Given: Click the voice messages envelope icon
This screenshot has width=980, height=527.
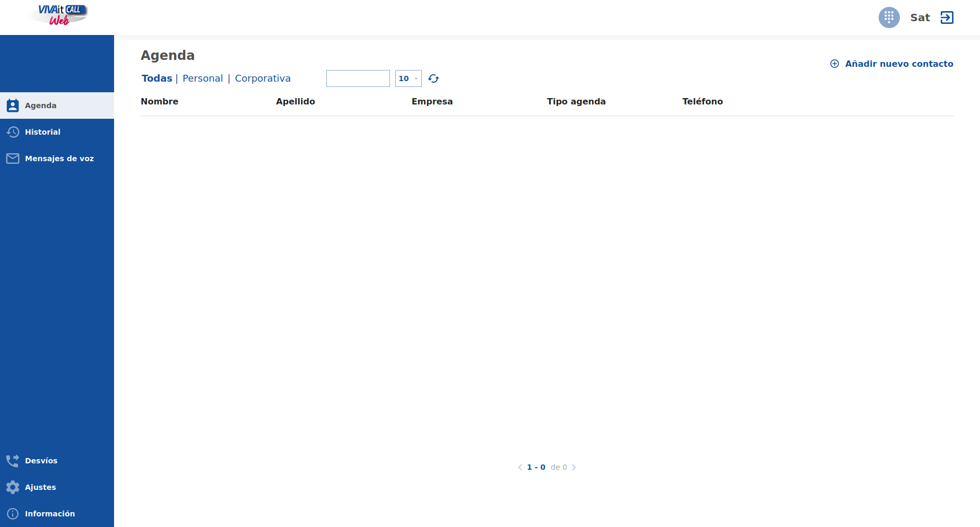Looking at the screenshot, I should [13, 159].
